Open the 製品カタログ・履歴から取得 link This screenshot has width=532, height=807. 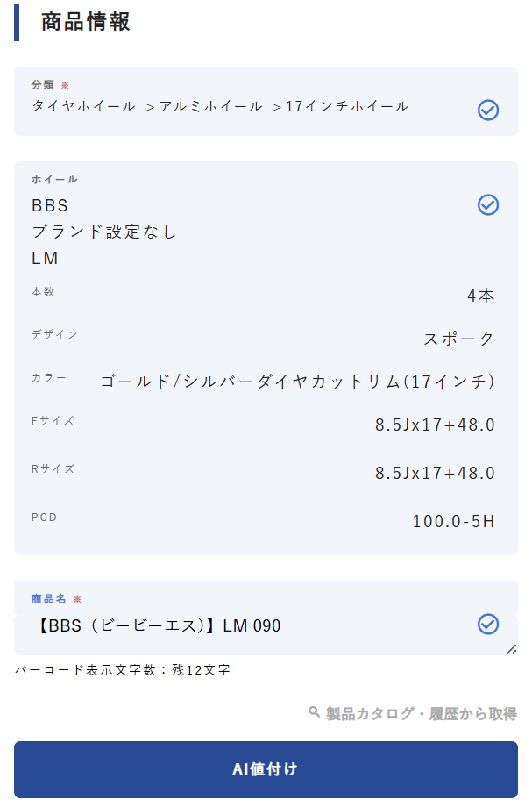click(x=421, y=713)
